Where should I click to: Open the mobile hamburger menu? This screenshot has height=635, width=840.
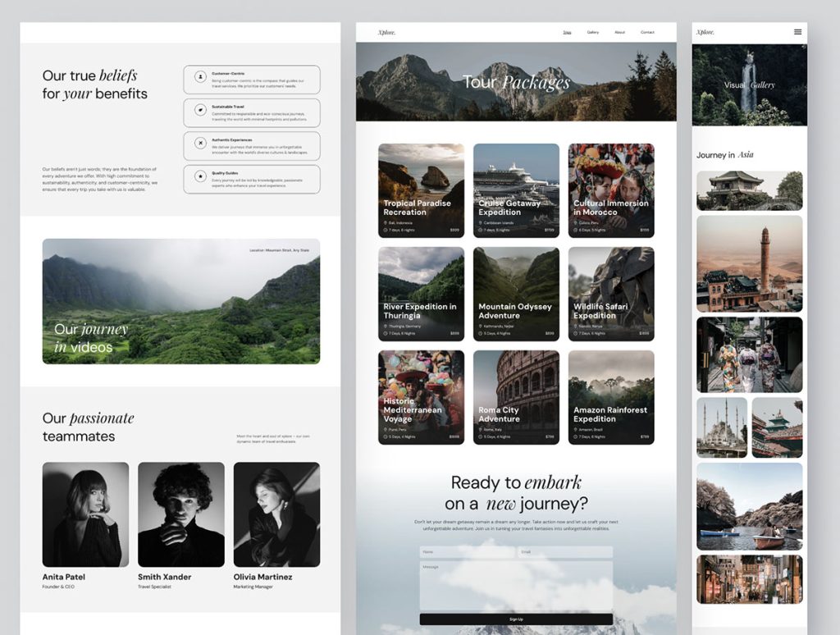pyautogui.click(x=797, y=32)
